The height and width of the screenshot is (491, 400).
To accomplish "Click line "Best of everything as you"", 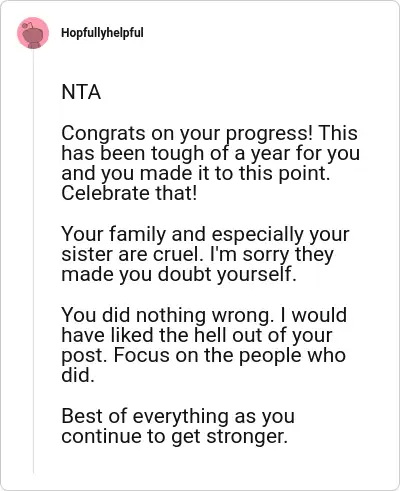I will (178, 416).
